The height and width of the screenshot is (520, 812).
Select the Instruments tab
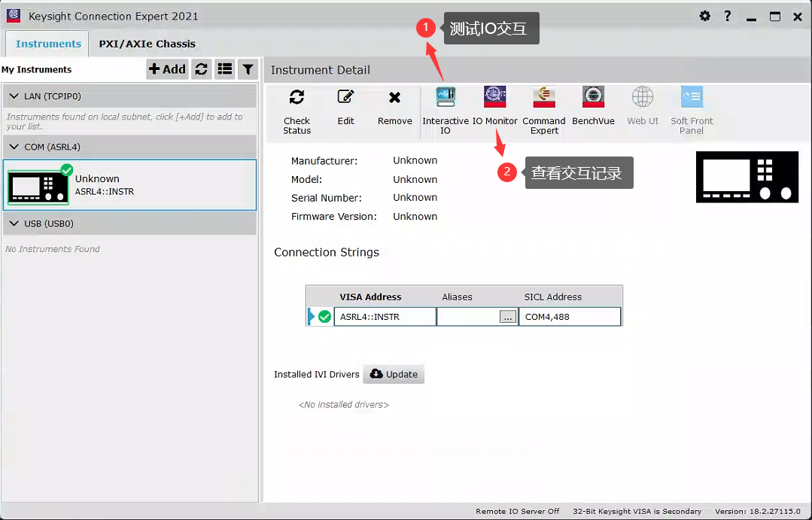tap(48, 44)
